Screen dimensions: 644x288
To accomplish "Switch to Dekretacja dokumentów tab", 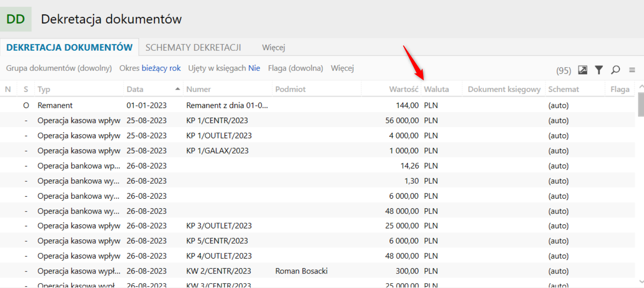I will pos(69,48).
